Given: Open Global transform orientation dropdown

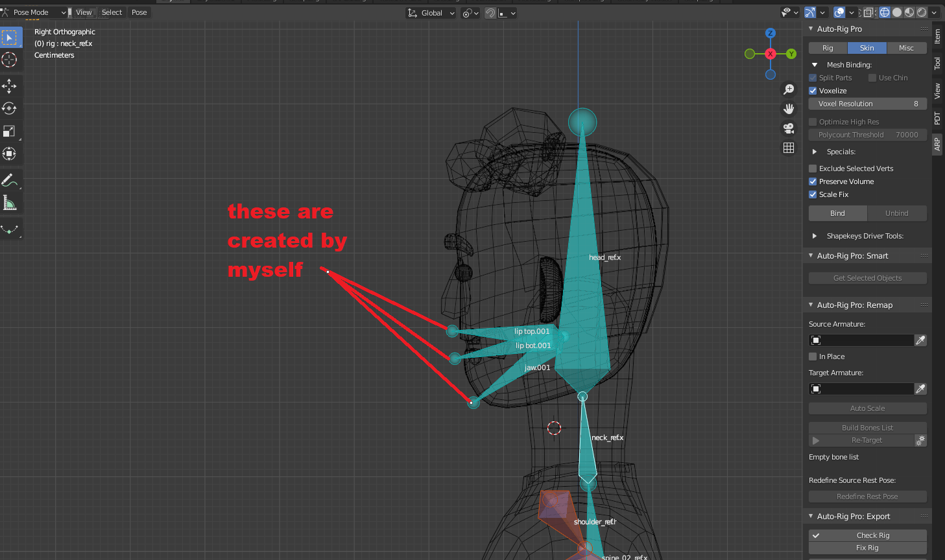Looking at the screenshot, I should pyautogui.click(x=431, y=13).
